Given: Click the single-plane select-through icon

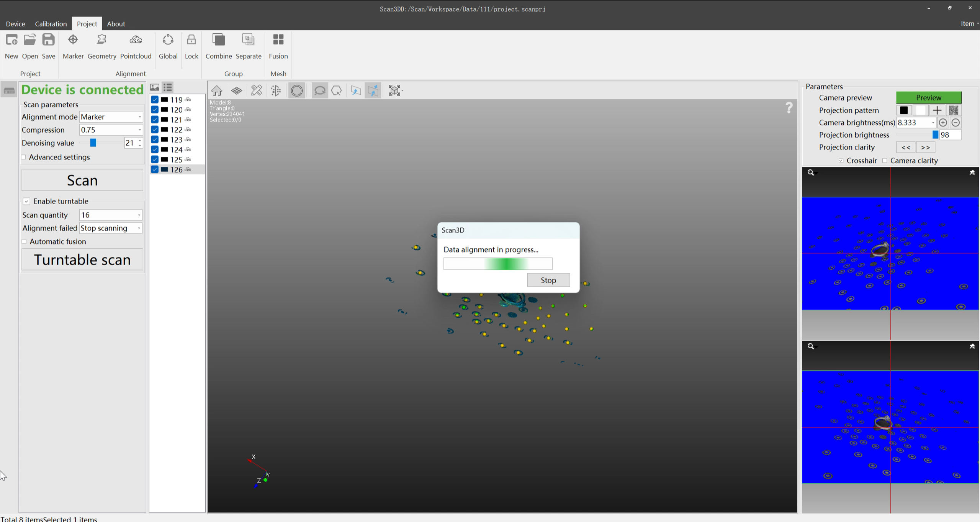Looking at the screenshot, I should tap(356, 91).
